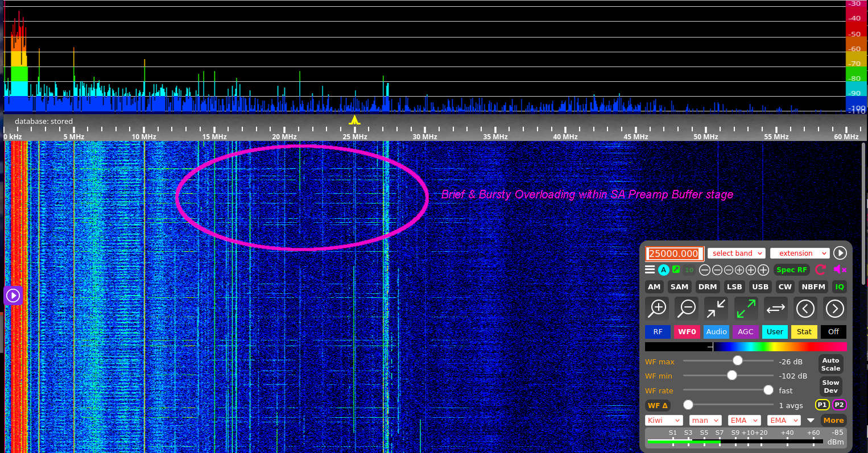This screenshot has width=868, height=453.
Task: Click the 25000.000 frequency input field
Action: 675,253
